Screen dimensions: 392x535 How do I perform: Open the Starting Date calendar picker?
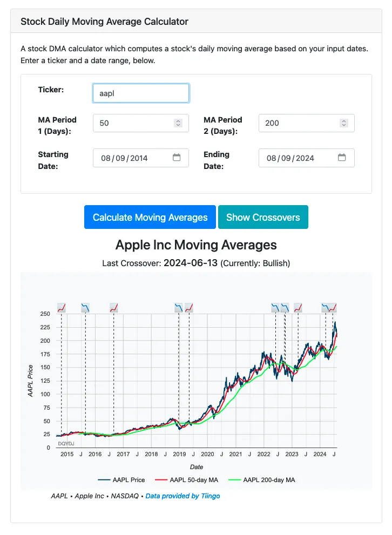pyautogui.click(x=176, y=158)
